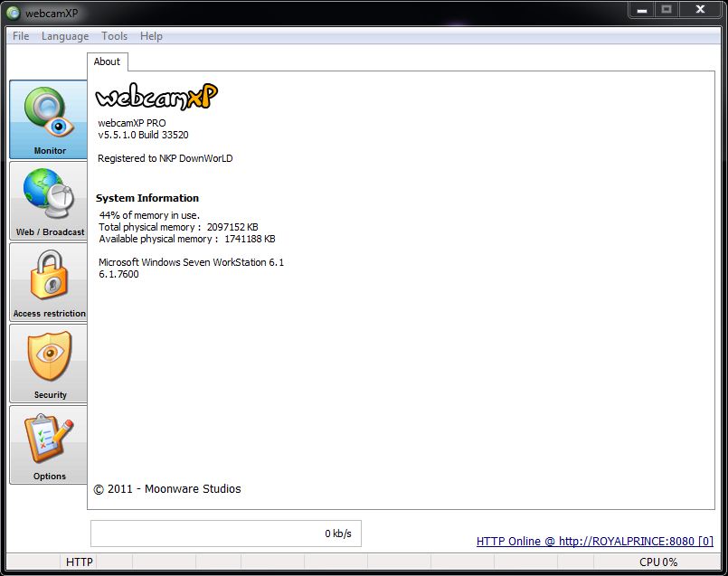
Task: Open the Security shield section
Action: point(48,364)
